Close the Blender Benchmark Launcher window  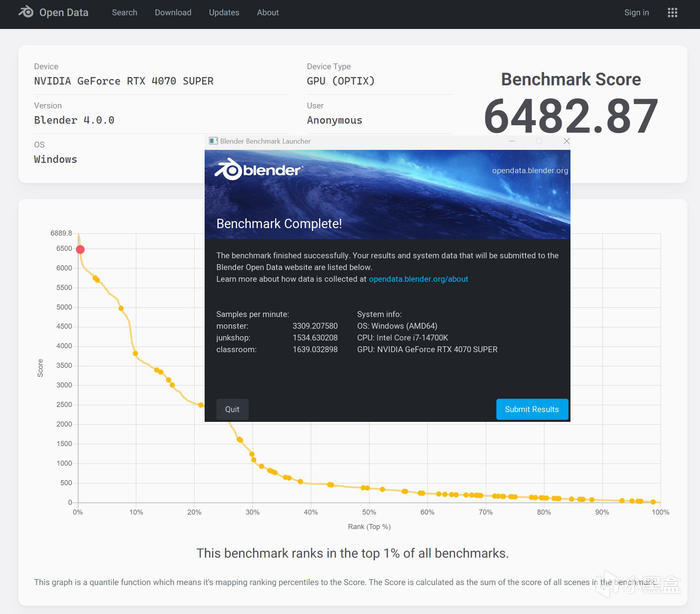[566, 141]
